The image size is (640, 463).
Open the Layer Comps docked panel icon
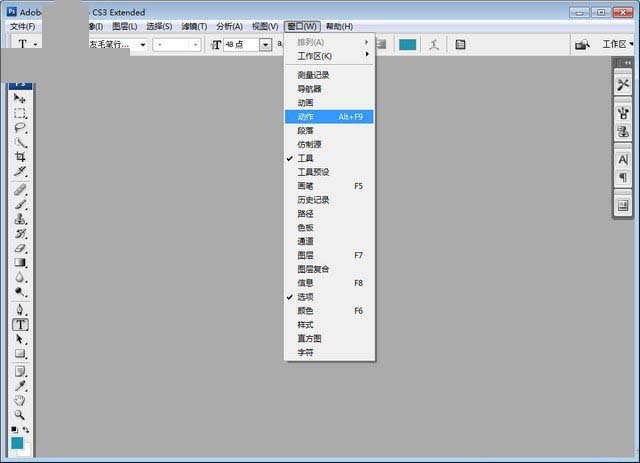click(x=623, y=205)
